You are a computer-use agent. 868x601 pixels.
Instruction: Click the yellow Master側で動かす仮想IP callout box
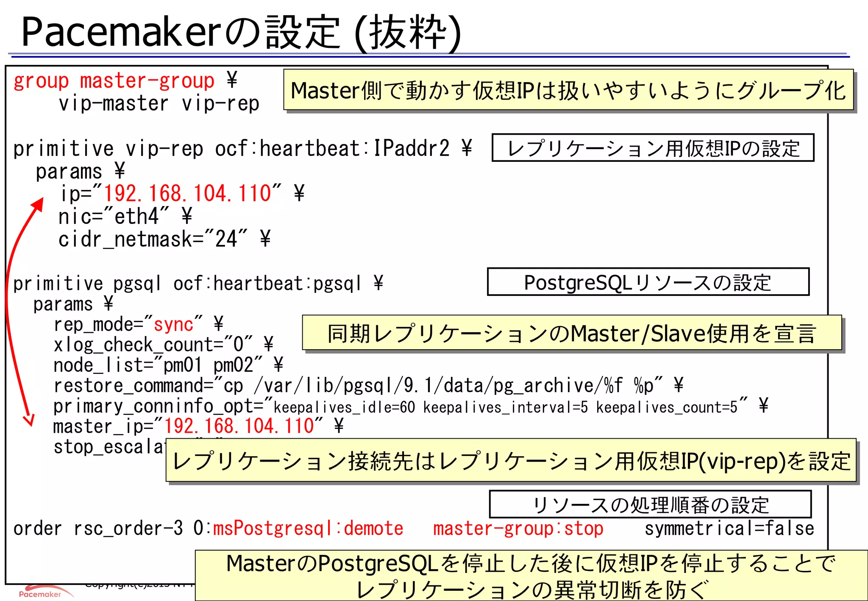[x=568, y=90]
